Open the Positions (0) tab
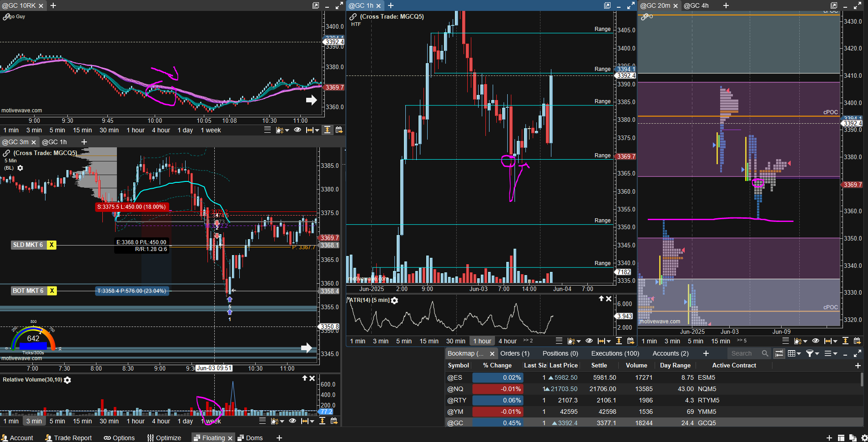The width and height of the screenshot is (868, 442). [x=560, y=353]
